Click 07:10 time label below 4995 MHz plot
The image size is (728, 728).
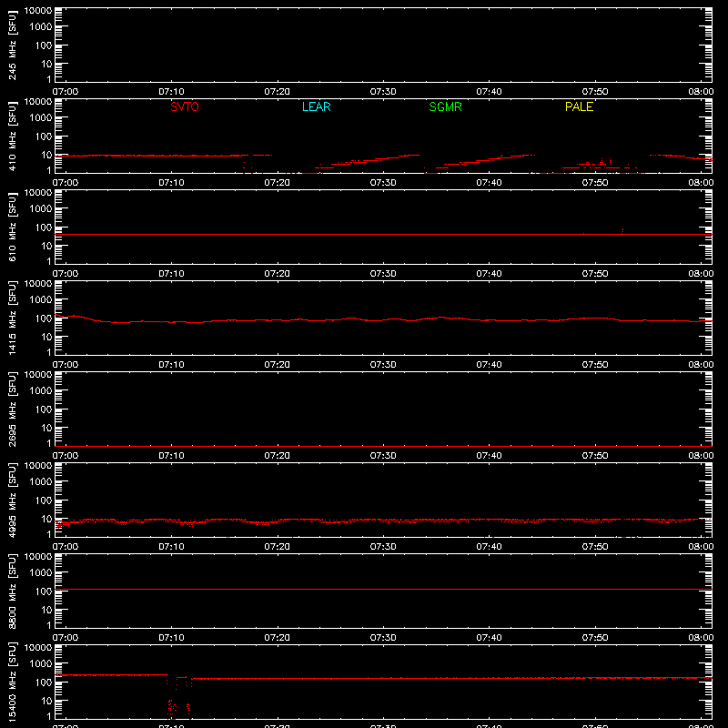171,547
